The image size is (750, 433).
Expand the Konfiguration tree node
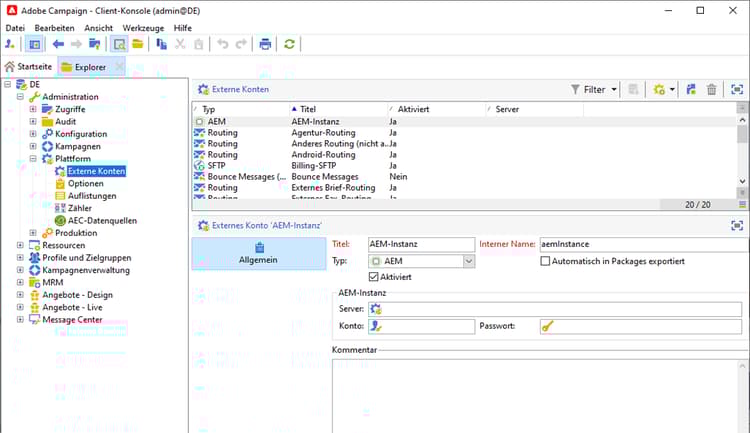[33, 134]
